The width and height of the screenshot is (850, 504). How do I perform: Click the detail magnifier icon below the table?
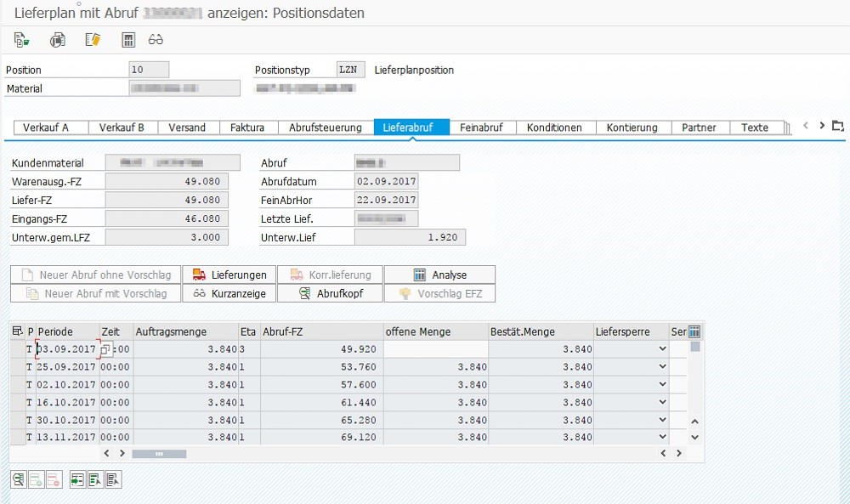[19, 479]
